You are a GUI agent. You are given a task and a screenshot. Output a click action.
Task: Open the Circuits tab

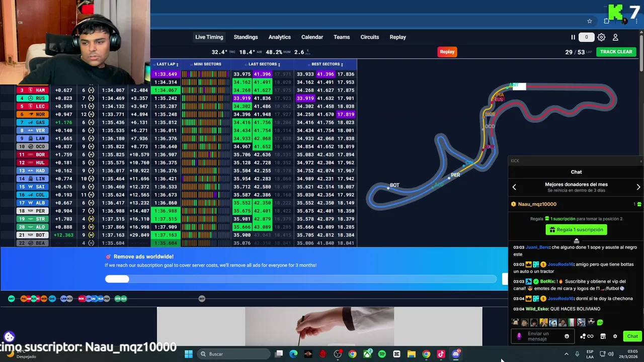click(x=370, y=37)
